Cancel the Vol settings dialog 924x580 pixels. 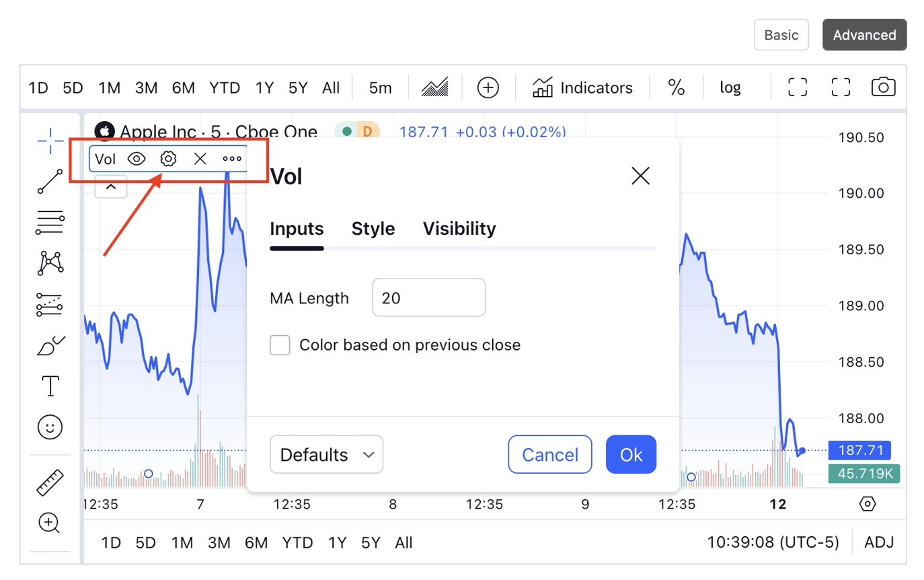549,454
